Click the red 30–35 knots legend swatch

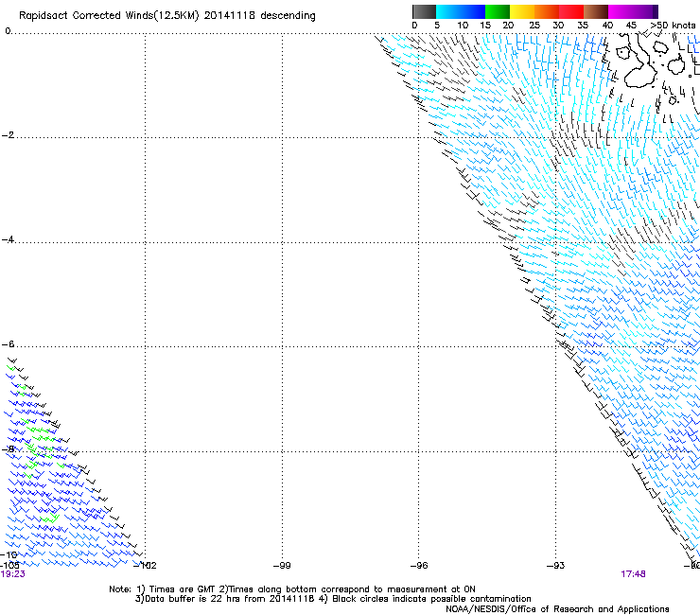tap(571, 11)
